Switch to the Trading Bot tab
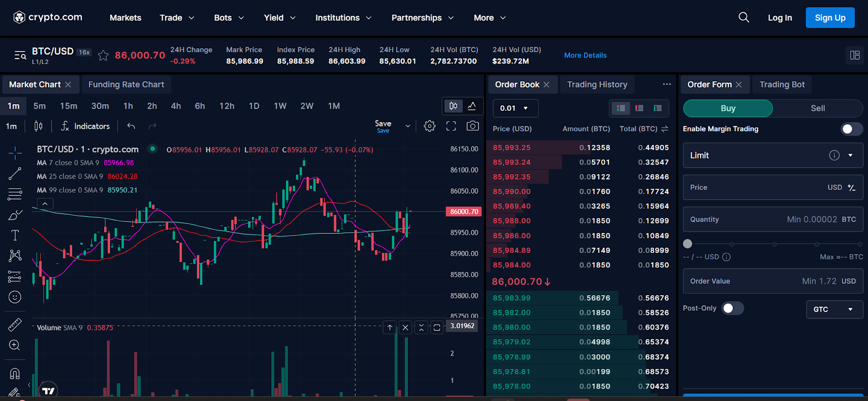The height and width of the screenshot is (401, 868). click(x=782, y=84)
